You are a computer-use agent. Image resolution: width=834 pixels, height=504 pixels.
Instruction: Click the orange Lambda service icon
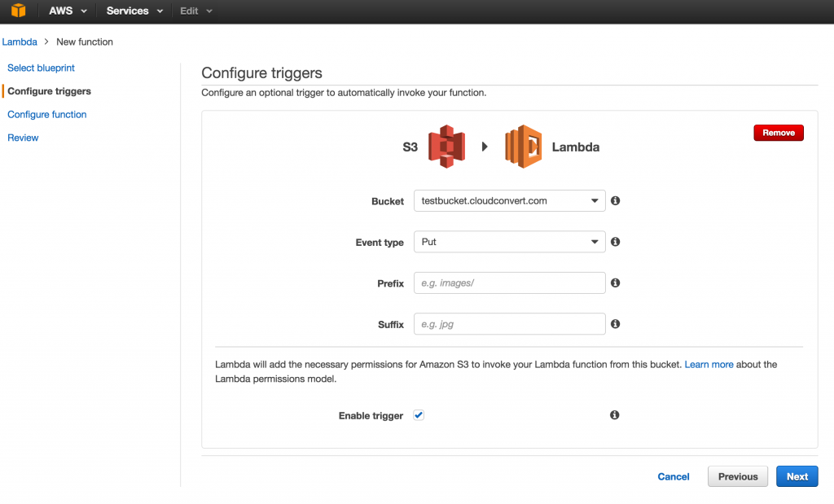(524, 147)
